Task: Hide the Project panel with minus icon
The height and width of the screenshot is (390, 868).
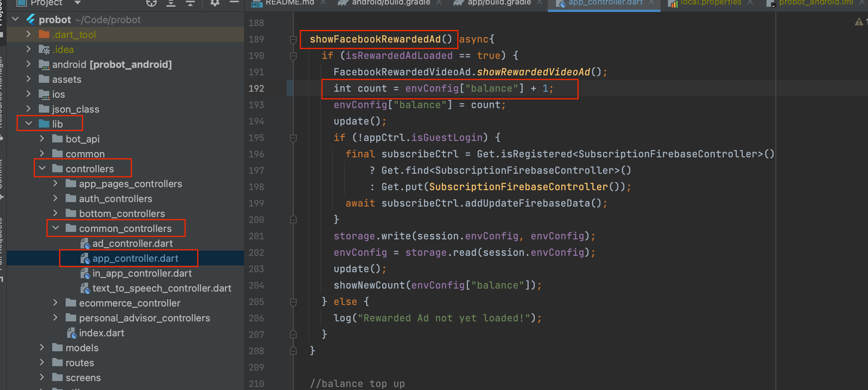Action: click(234, 2)
